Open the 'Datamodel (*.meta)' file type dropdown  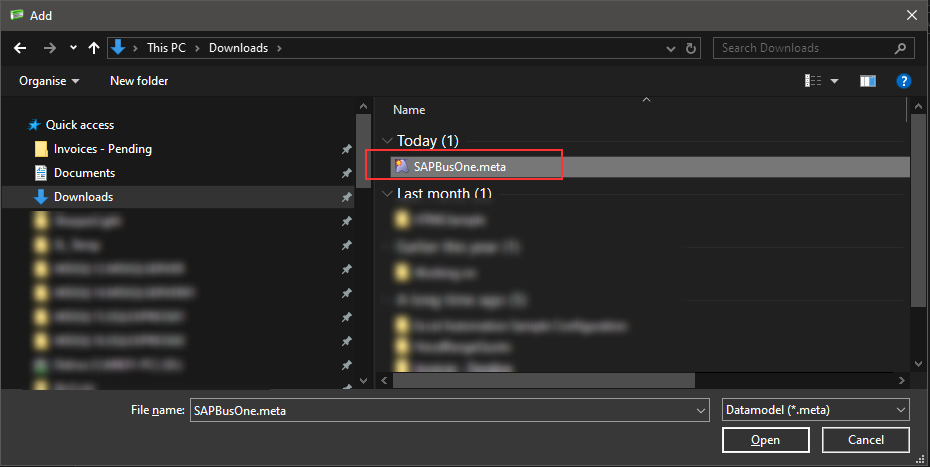click(816, 410)
